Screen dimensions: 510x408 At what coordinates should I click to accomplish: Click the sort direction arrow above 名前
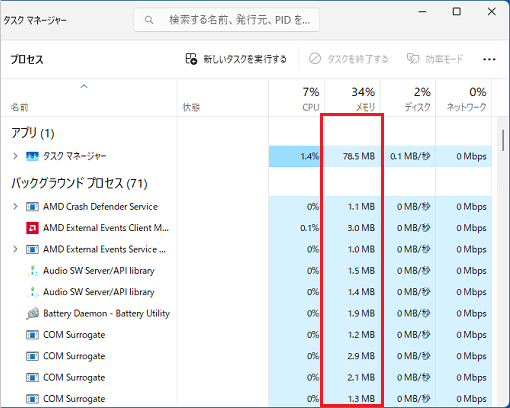(x=84, y=87)
